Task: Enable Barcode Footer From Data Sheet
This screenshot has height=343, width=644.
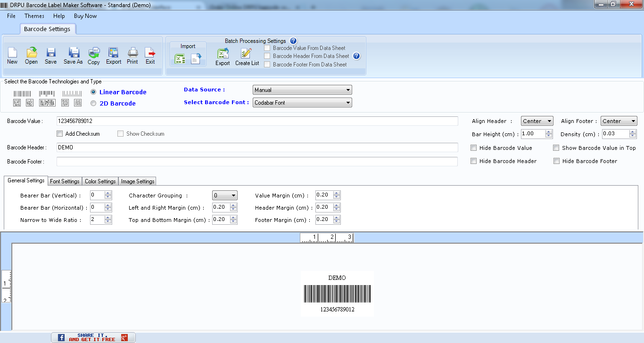Action: [x=267, y=65]
